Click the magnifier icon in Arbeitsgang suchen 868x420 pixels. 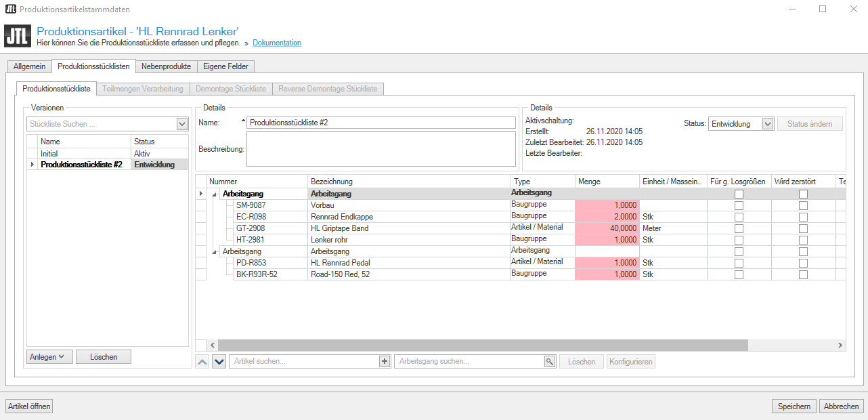pos(550,362)
